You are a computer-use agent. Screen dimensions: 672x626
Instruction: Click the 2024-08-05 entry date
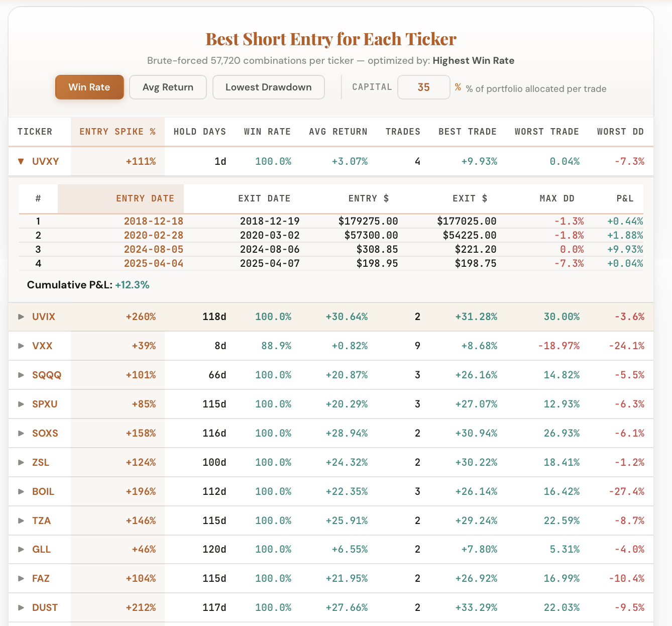(153, 249)
